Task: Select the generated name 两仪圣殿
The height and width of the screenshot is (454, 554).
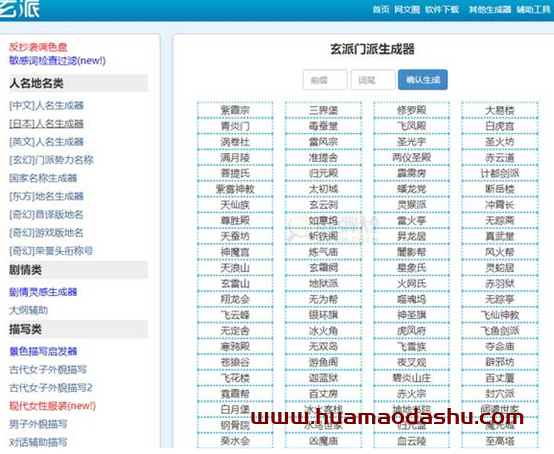Action: [x=412, y=158]
